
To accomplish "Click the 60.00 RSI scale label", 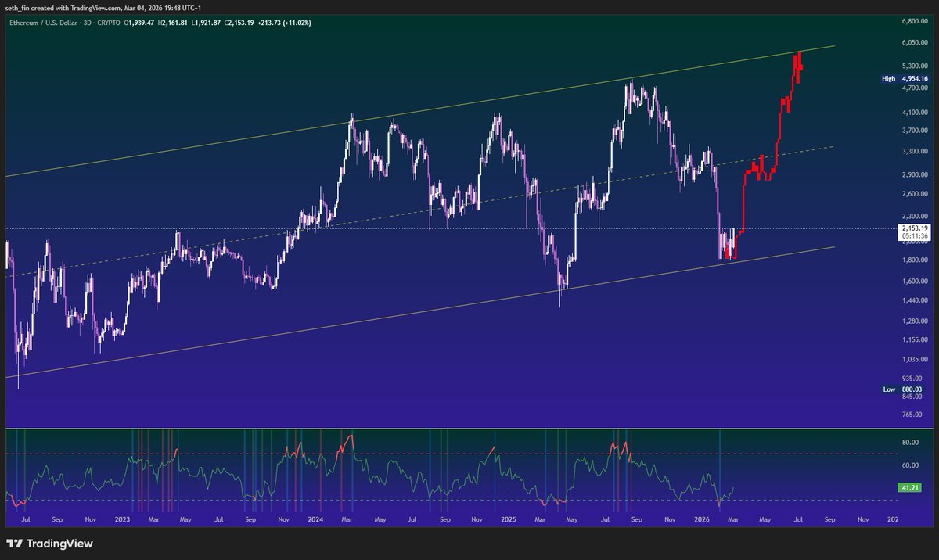I will [x=910, y=465].
